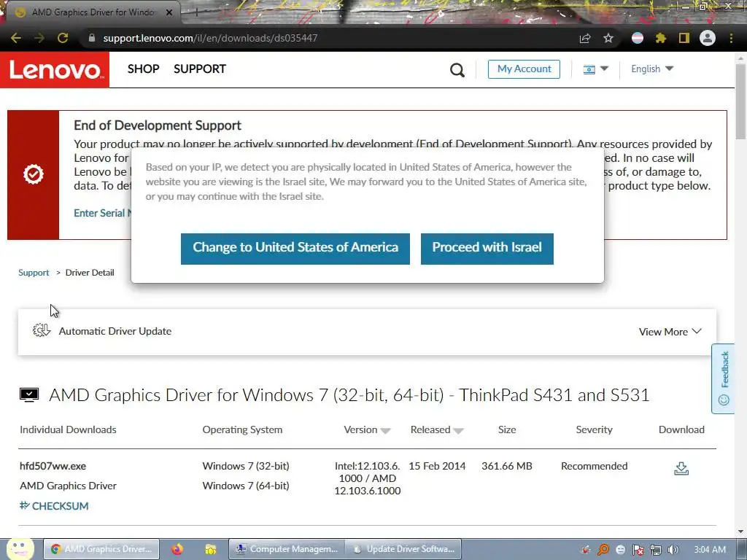Open the browser side panel icon
Screen dimensions: 747x560
684,38
